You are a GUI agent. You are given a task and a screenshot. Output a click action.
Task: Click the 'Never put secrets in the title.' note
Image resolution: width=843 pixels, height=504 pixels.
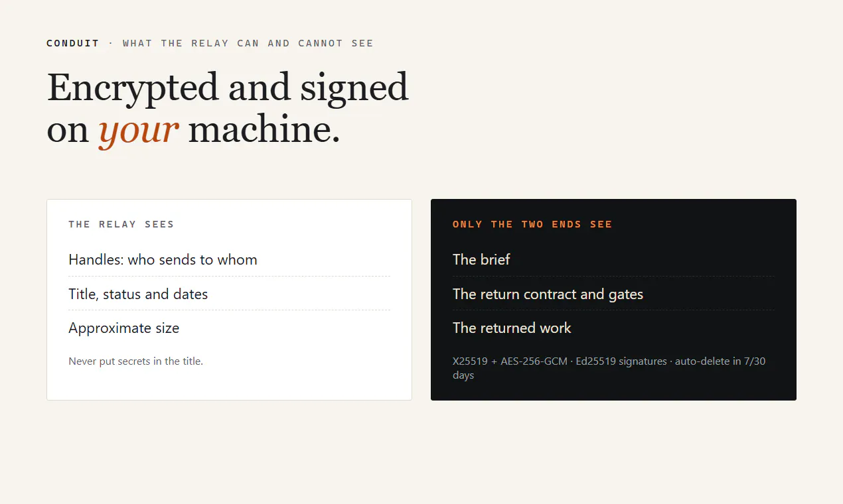(x=135, y=361)
